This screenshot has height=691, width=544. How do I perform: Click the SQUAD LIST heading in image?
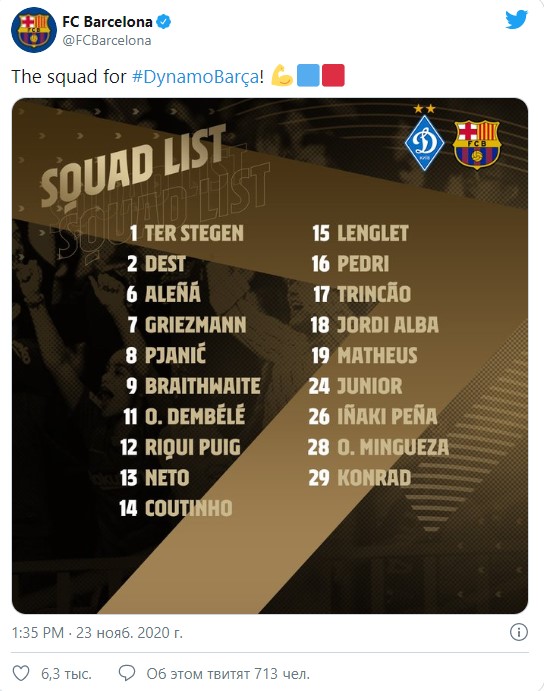click(134, 166)
